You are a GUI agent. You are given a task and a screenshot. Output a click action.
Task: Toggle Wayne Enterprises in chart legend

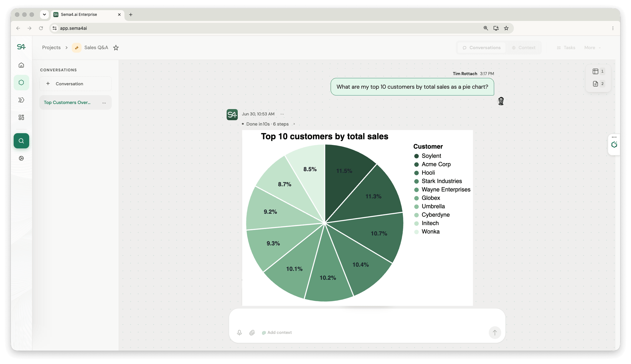pos(442,190)
